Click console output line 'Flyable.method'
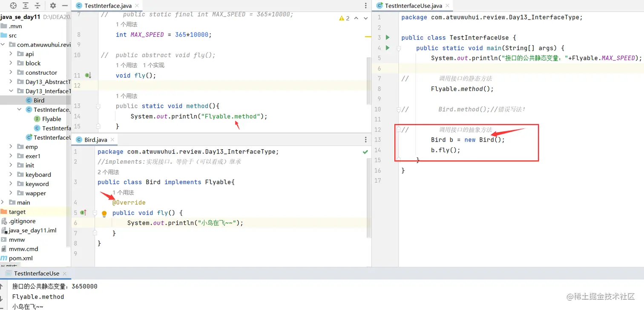 (x=38, y=297)
